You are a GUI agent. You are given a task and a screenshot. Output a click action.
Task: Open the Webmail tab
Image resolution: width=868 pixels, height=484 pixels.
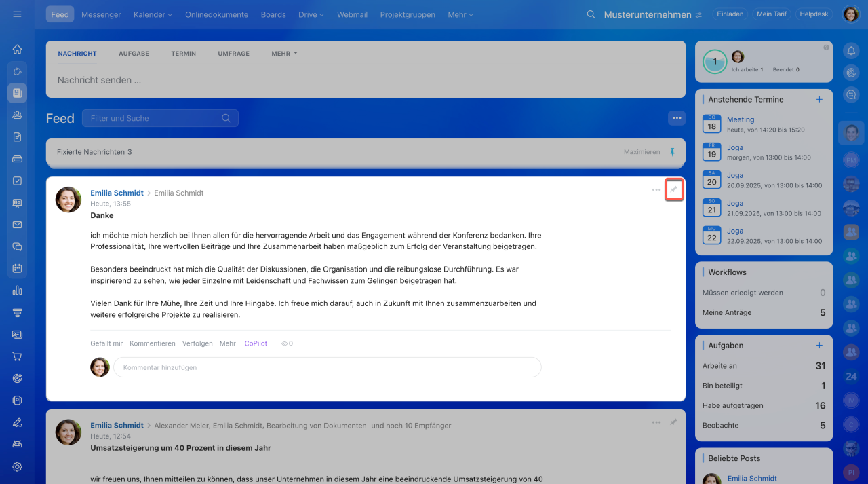pyautogui.click(x=352, y=14)
